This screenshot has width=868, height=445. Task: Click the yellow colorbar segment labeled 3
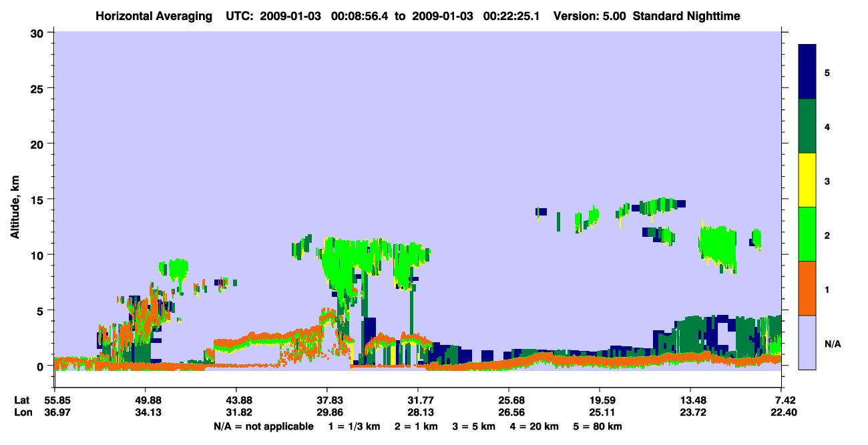807,180
